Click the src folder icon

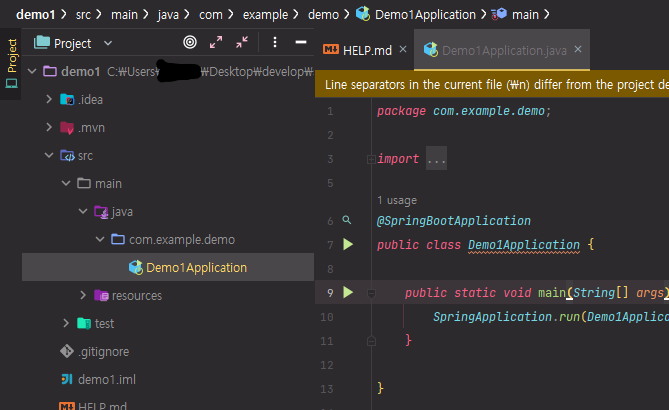pyautogui.click(x=67, y=156)
